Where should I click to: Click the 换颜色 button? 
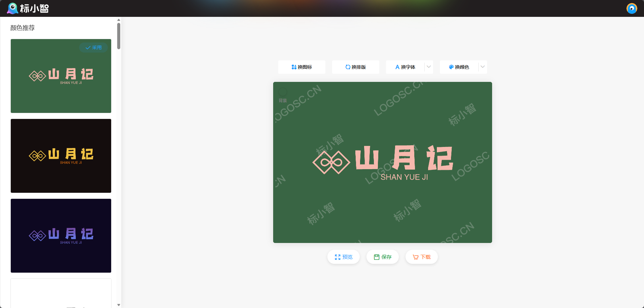point(459,67)
